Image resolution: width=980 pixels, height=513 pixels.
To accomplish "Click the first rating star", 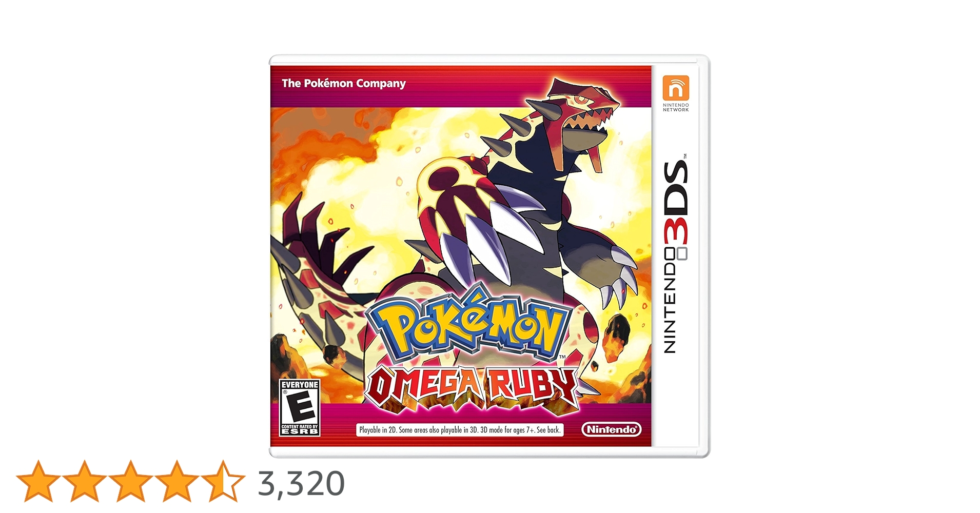I will (x=38, y=481).
